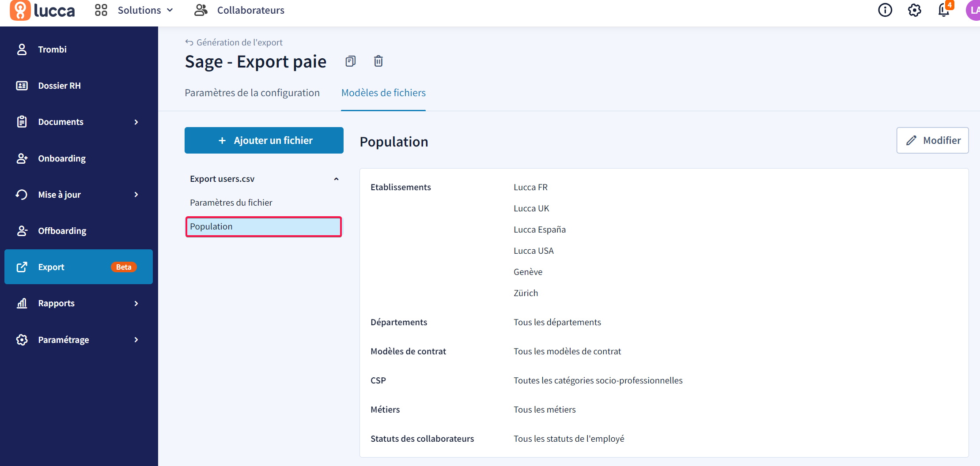
Task: Click the back arrow icon near breadcrumb
Action: click(x=189, y=42)
